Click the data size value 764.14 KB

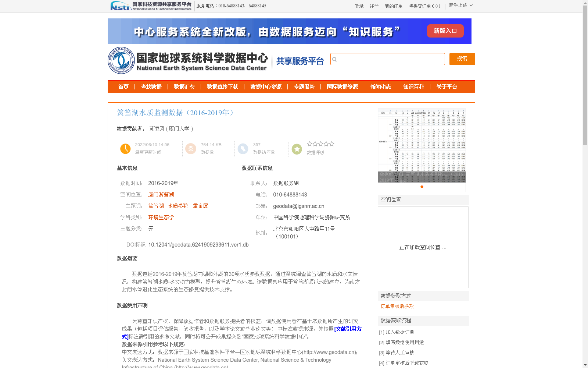tap(211, 145)
